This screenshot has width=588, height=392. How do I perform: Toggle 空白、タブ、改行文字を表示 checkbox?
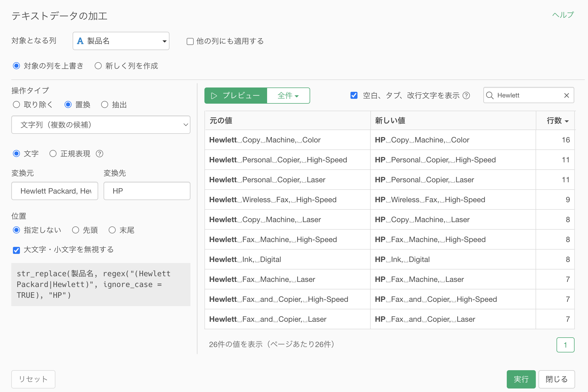354,95
